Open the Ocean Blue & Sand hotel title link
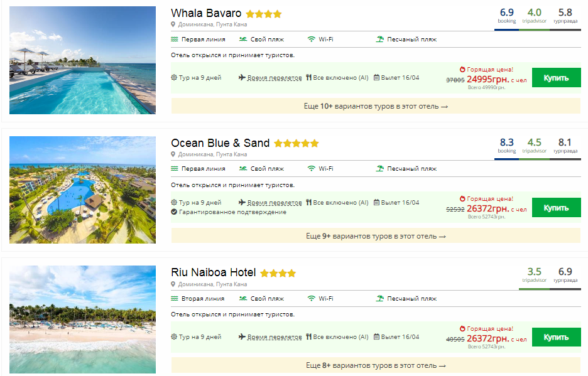588x376 pixels. (220, 143)
